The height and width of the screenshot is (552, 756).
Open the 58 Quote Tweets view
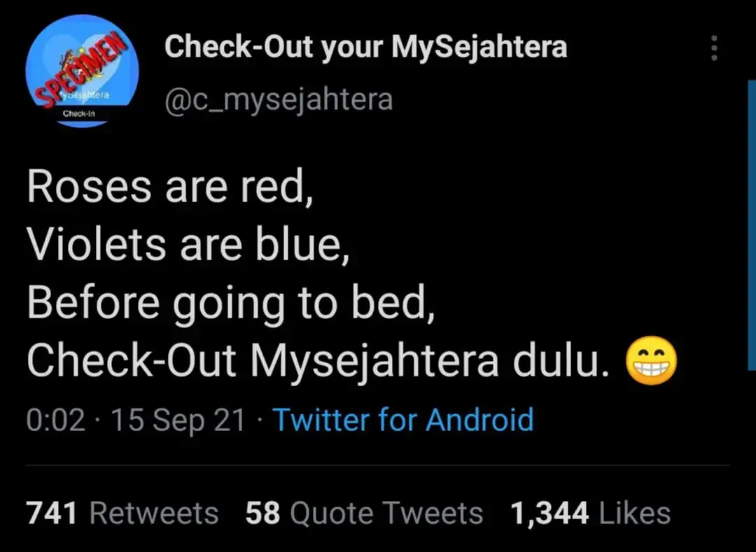pyautogui.click(x=363, y=512)
